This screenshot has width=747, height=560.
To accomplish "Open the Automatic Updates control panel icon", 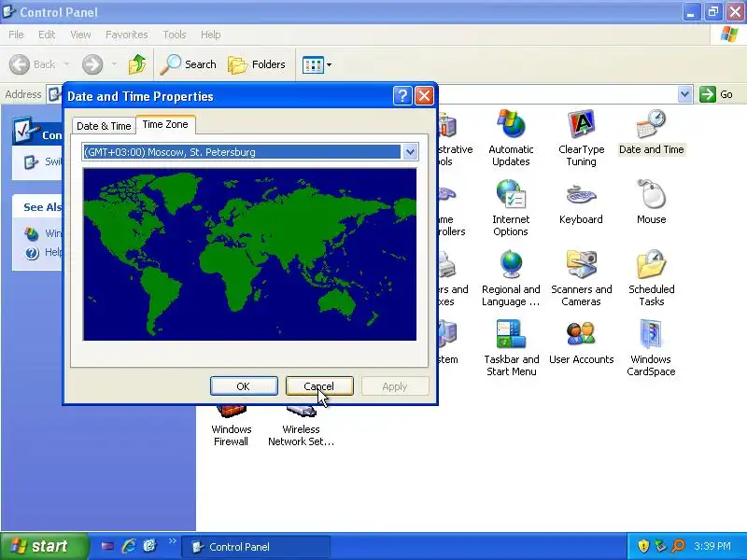I will [511, 138].
